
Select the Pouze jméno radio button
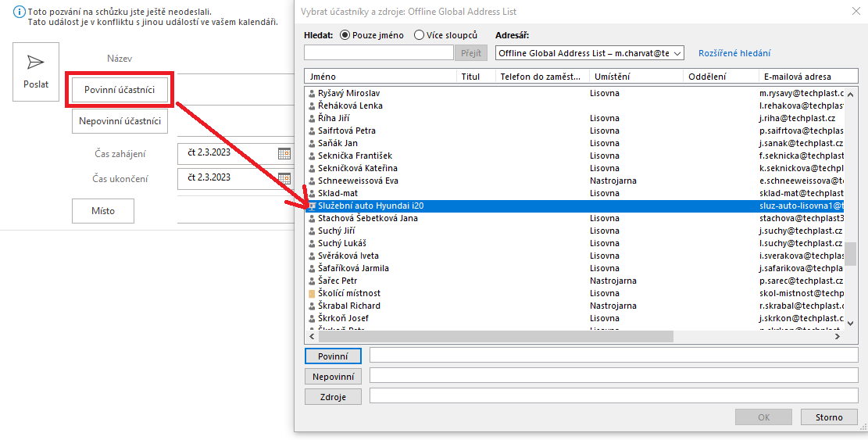345,35
